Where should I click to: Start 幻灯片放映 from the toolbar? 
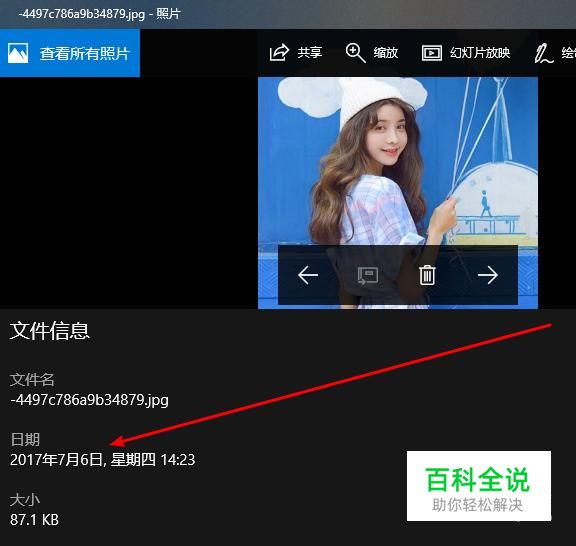(x=480, y=53)
